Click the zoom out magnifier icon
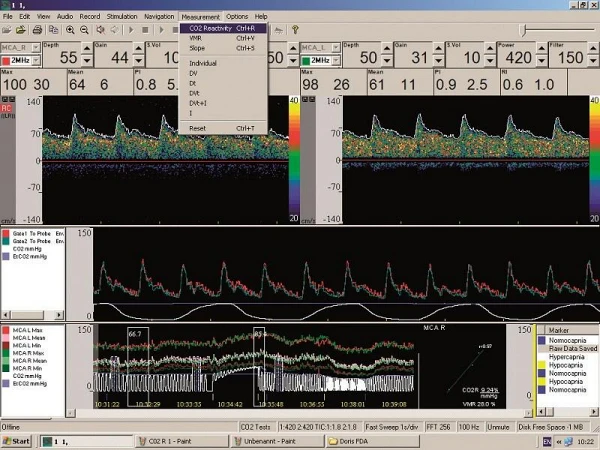 tap(84, 30)
